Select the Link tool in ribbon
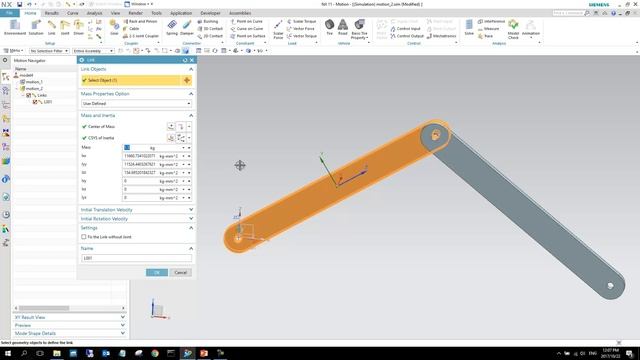The image size is (640, 360). 51,27
